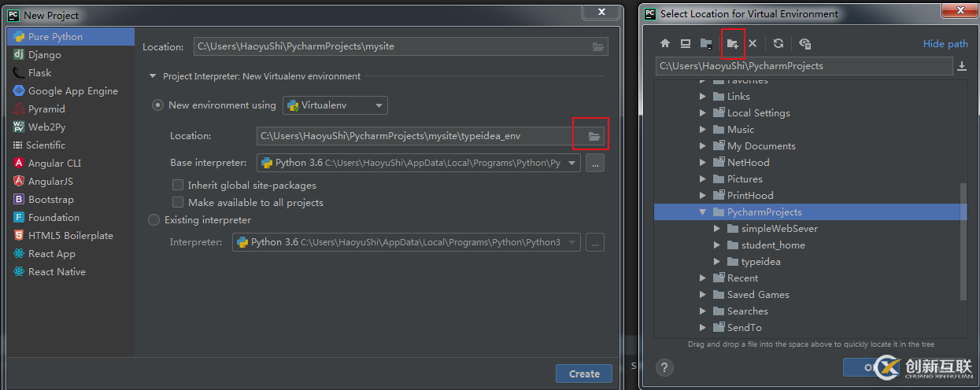Click the Create button
This screenshot has height=390, width=980.
point(584,373)
